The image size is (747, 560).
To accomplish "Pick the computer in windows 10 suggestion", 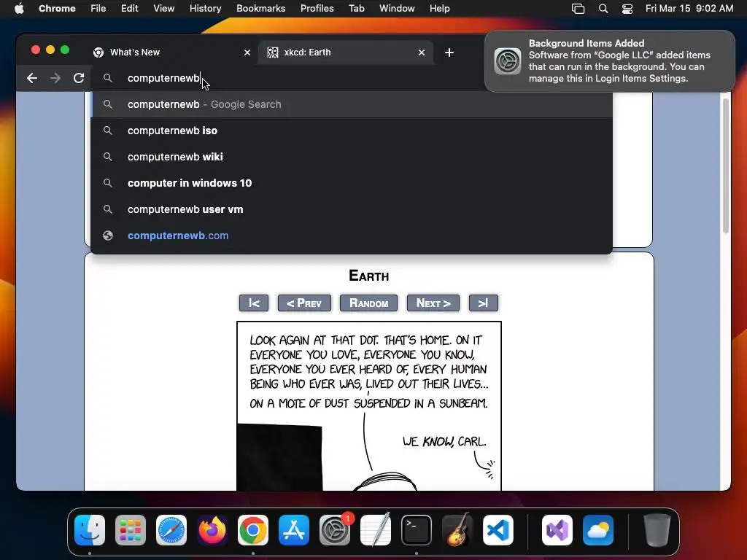I will (352, 183).
